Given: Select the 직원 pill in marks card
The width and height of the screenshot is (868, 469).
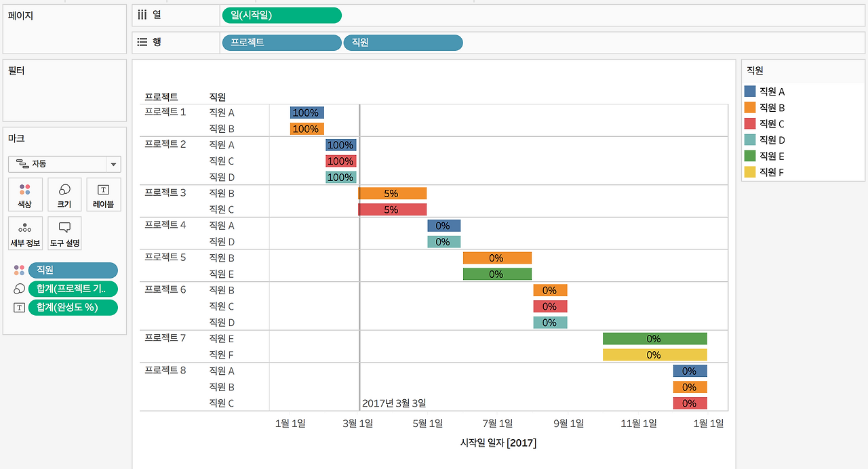Looking at the screenshot, I should (73, 270).
